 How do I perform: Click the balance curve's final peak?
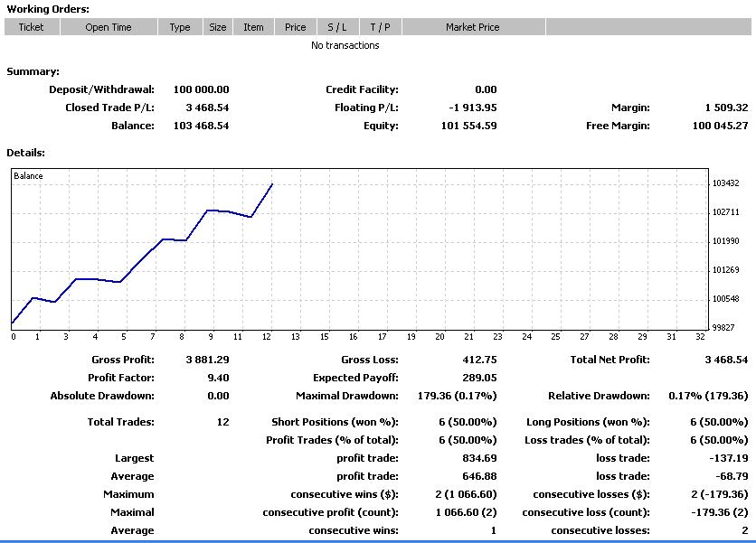(272, 184)
